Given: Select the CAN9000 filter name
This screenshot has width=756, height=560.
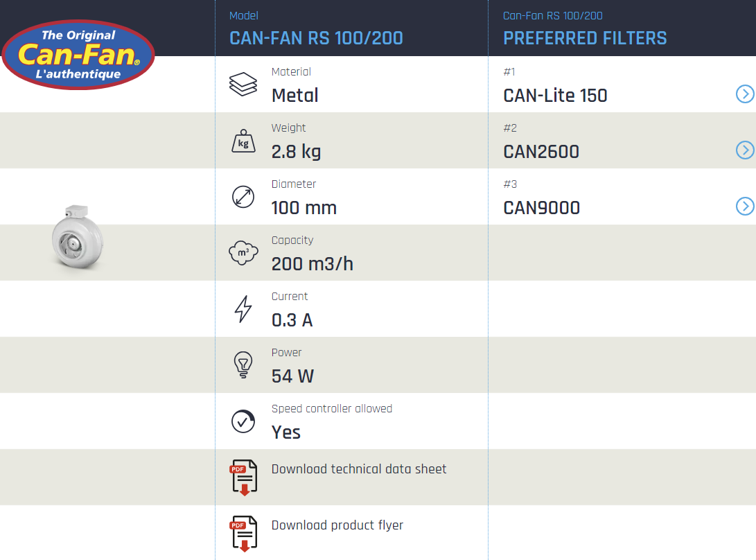Looking at the screenshot, I should click(541, 208).
